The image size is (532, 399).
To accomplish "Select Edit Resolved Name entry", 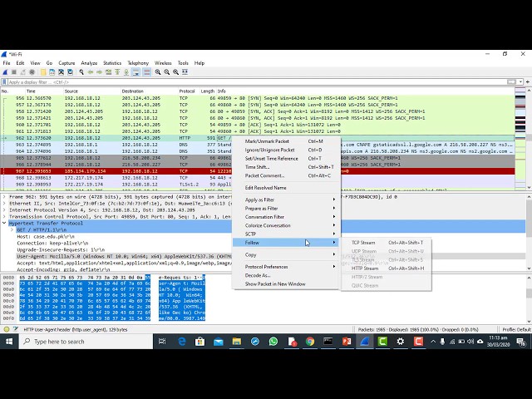I will tap(287, 188).
